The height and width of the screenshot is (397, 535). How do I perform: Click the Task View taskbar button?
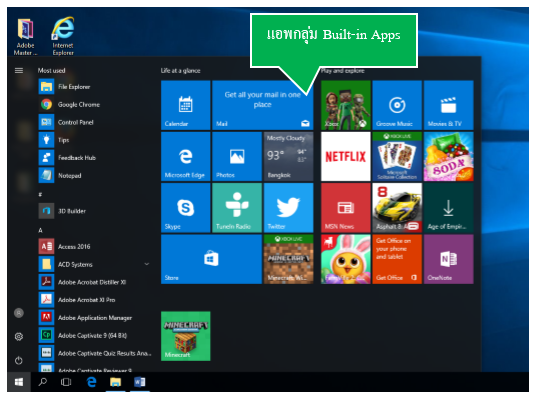[66, 382]
